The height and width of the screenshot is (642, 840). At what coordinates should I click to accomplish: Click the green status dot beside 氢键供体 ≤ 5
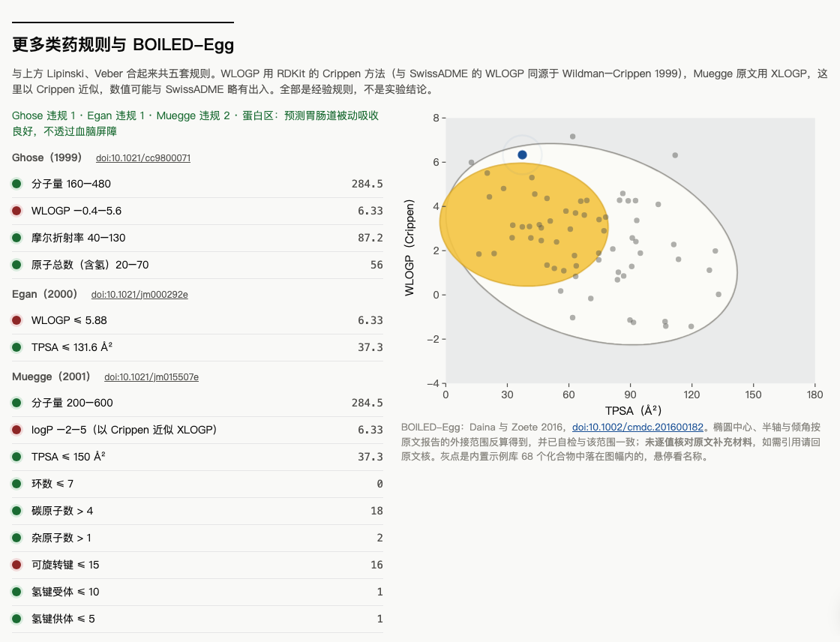[x=16, y=619]
